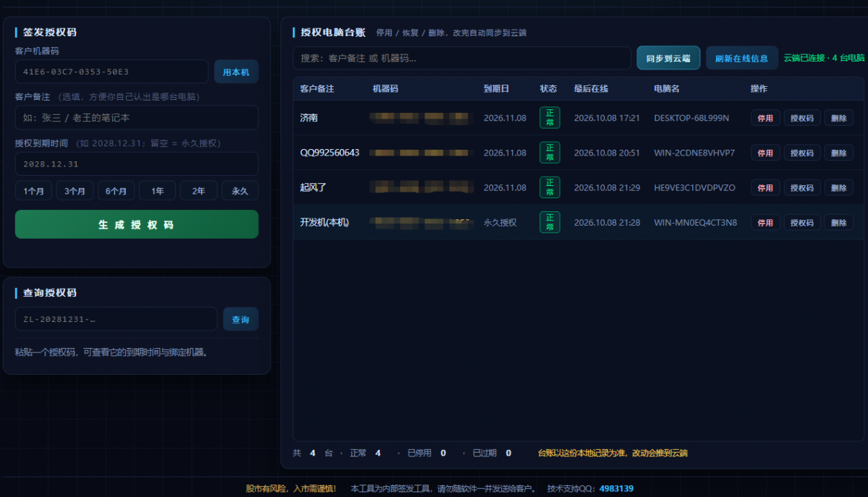Screen dimensions: 868x497
Task: Remove the 起风了 entry with 删除
Action: tap(838, 187)
